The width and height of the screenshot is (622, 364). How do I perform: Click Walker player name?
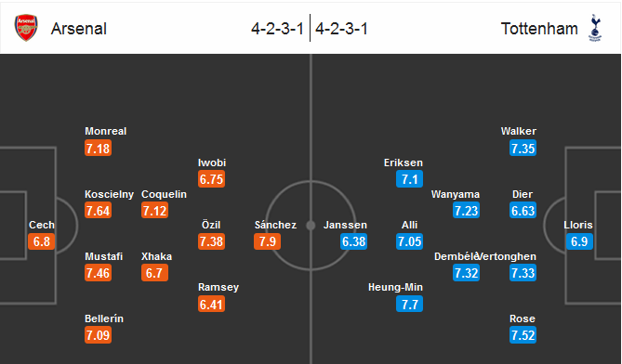tap(519, 131)
